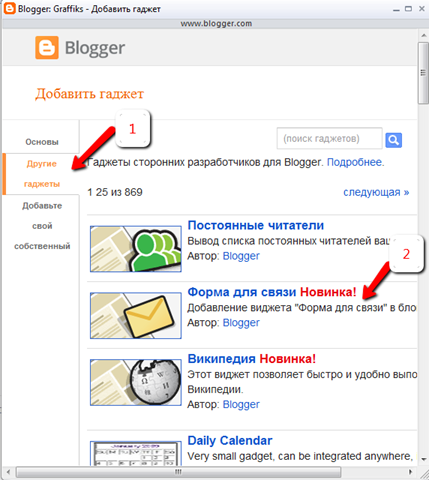Open the Википедия globe thumbnail

coord(136,382)
